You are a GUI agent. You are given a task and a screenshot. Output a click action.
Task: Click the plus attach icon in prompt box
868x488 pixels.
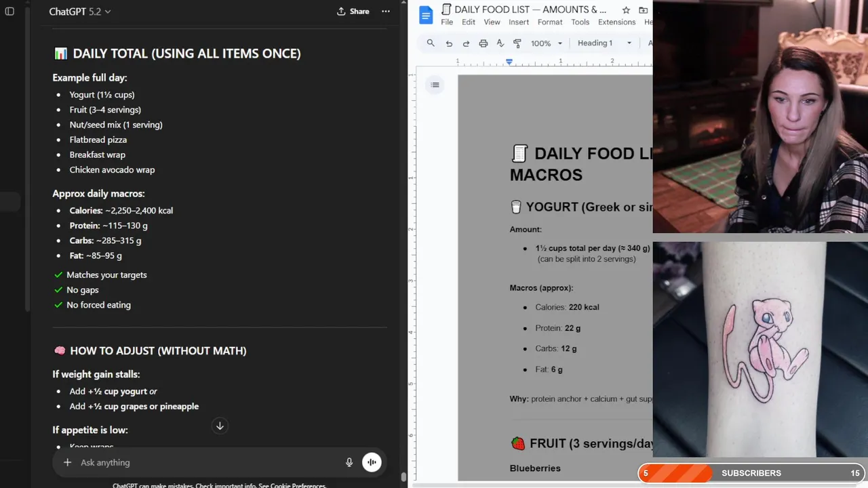coord(67,462)
